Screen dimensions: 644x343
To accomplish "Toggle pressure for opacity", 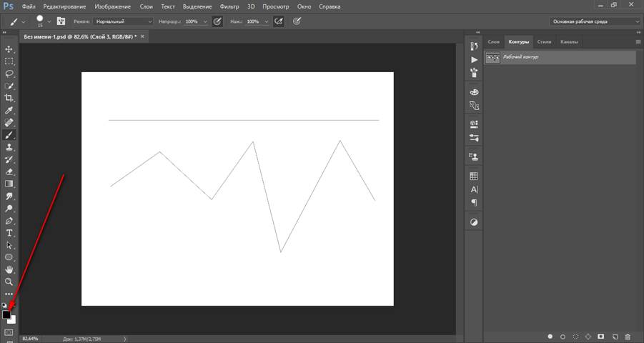I will tap(217, 21).
